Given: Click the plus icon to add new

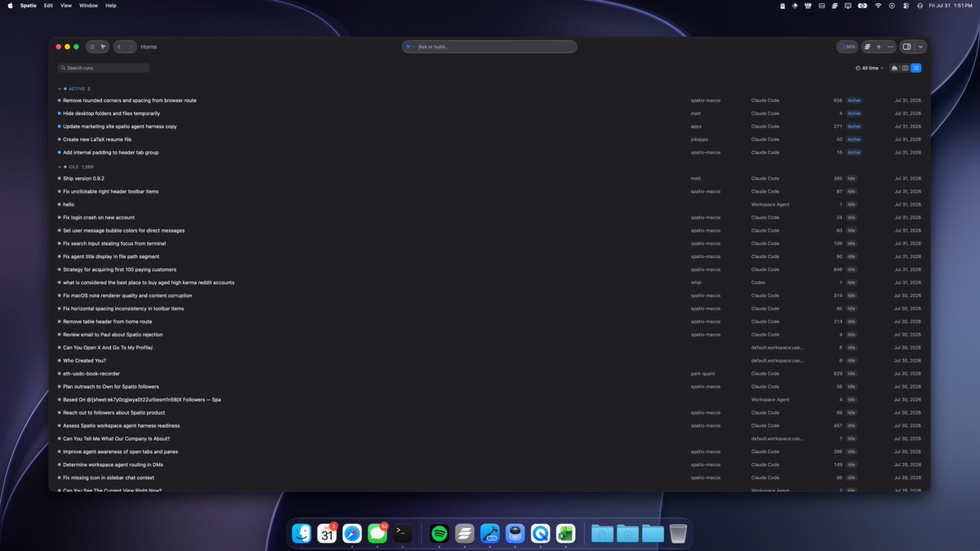Looking at the screenshot, I should tap(879, 47).
